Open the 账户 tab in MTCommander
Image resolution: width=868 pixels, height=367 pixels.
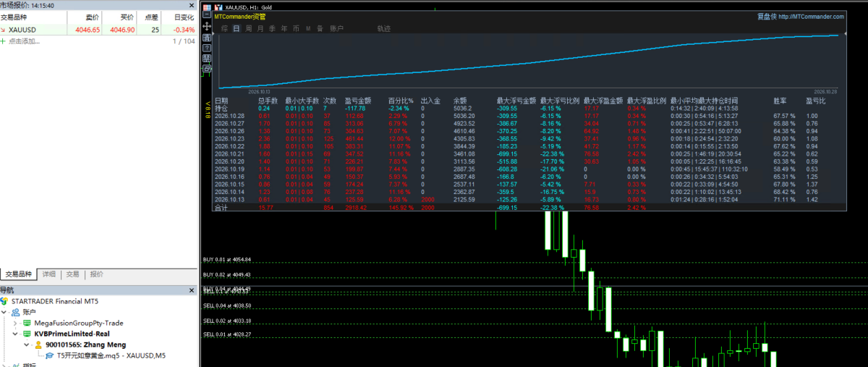[337, 29]
